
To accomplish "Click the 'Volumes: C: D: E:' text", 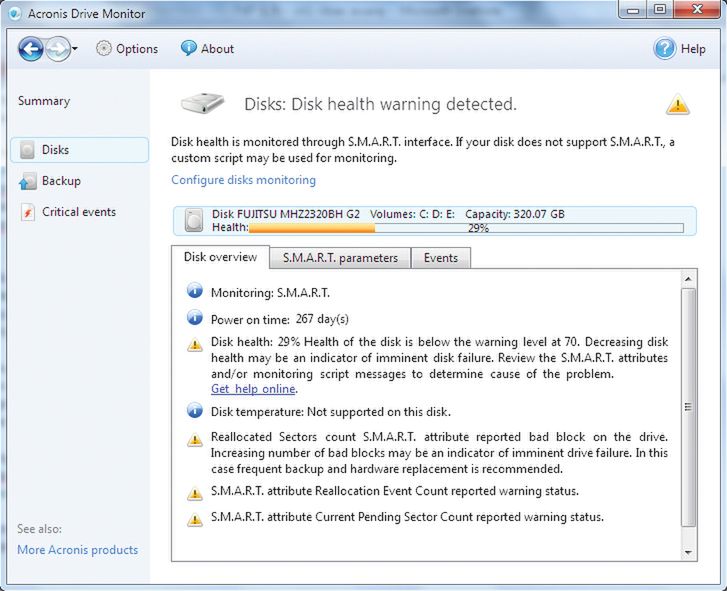I will (412, 214).
